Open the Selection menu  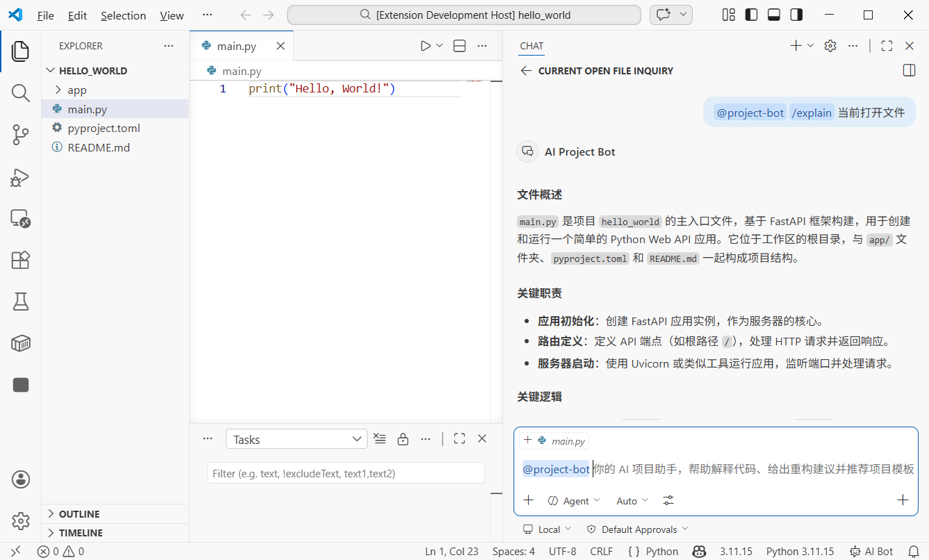point(123,15)
